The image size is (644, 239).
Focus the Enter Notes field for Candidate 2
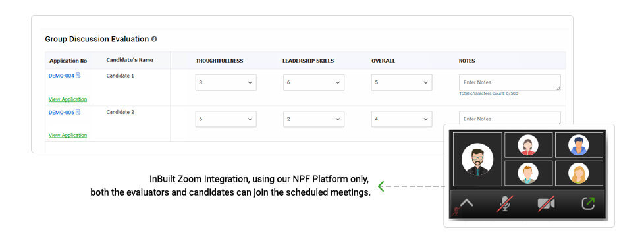click(x=510, y=118)
